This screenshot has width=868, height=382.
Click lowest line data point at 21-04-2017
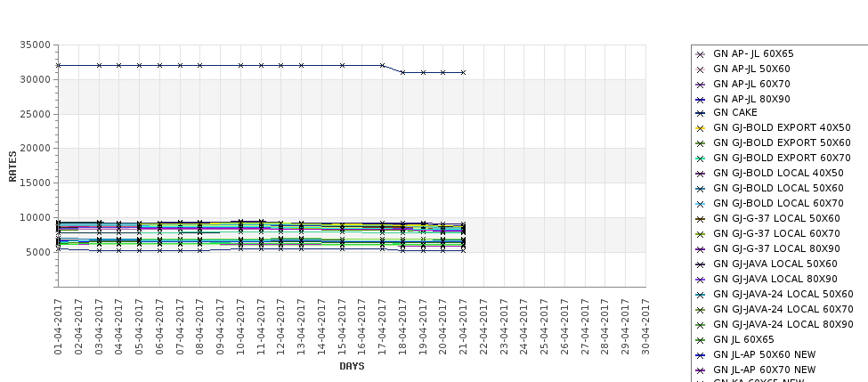(463, 250)
